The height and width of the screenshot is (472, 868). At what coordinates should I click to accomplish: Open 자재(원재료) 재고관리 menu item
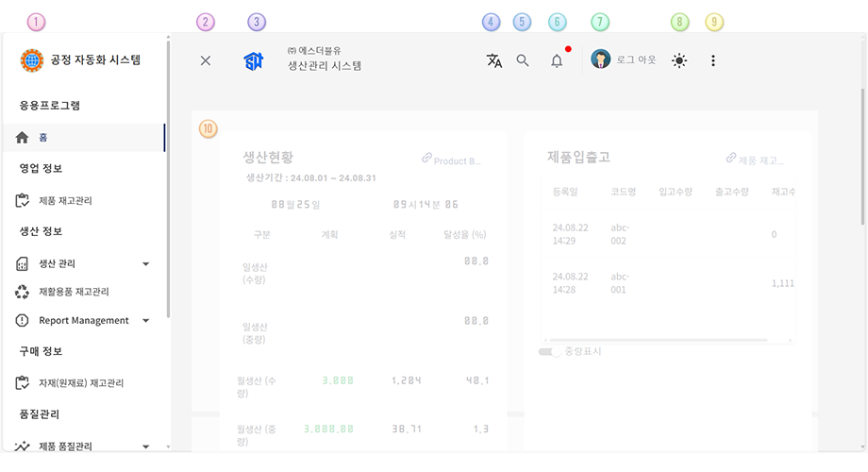pyautogui.click(x=81, y=383)
